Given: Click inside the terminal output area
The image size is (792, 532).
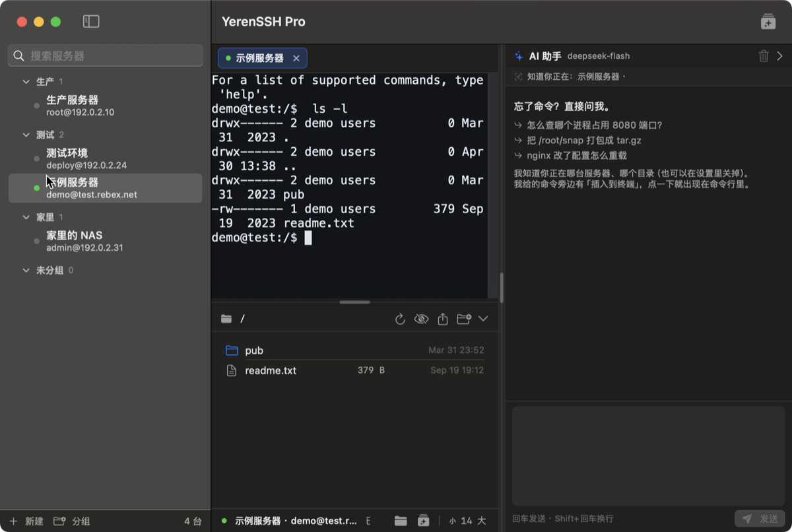Looking at the screenshot, I should pyautogui.click(x=349, y=185).
